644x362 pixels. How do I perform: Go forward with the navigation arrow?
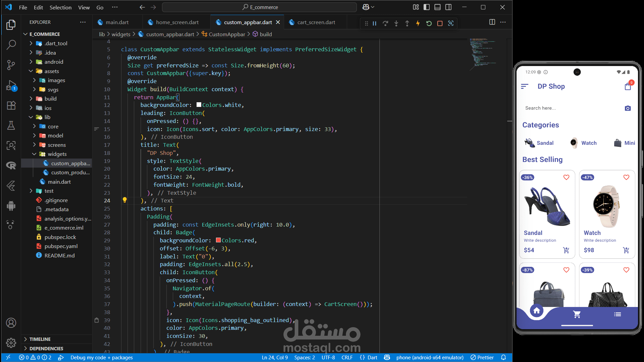coord(153,7)
